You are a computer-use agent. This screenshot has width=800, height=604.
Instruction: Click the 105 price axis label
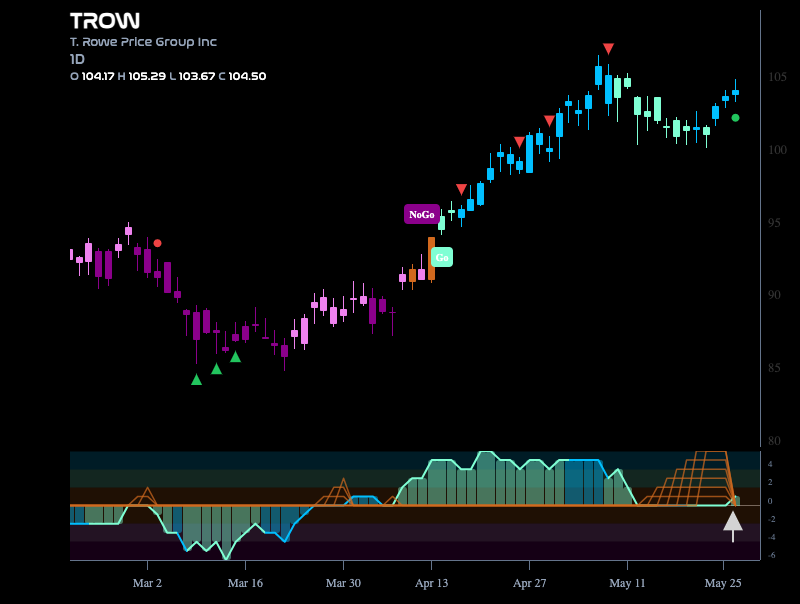[778, 77]
